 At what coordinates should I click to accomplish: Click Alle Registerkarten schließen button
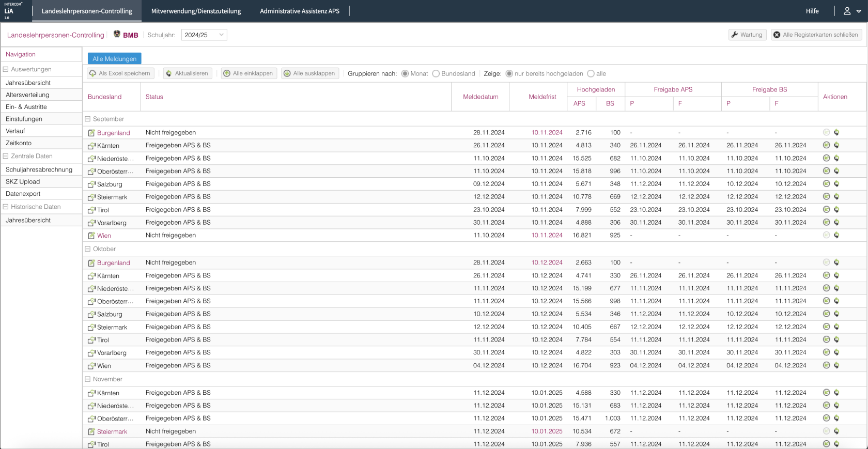816,35
